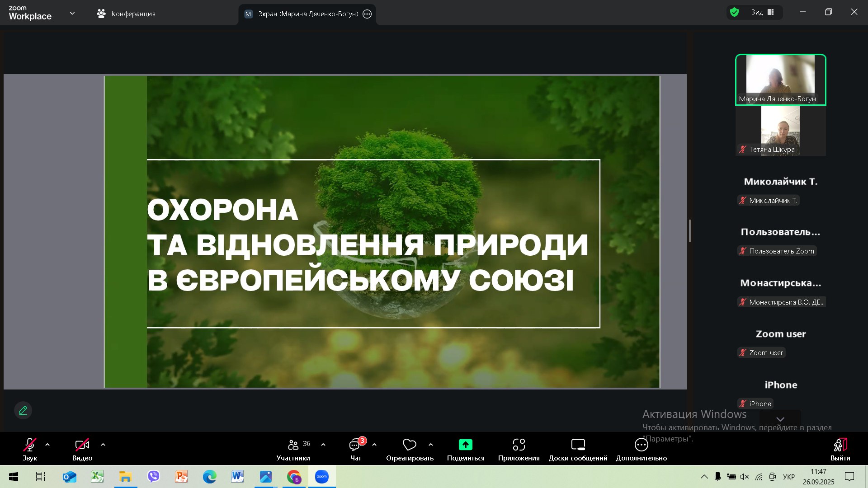Click the green Share (Поделиться) button
This screenshot has height=488, width=868.
(x=465, y=445)
